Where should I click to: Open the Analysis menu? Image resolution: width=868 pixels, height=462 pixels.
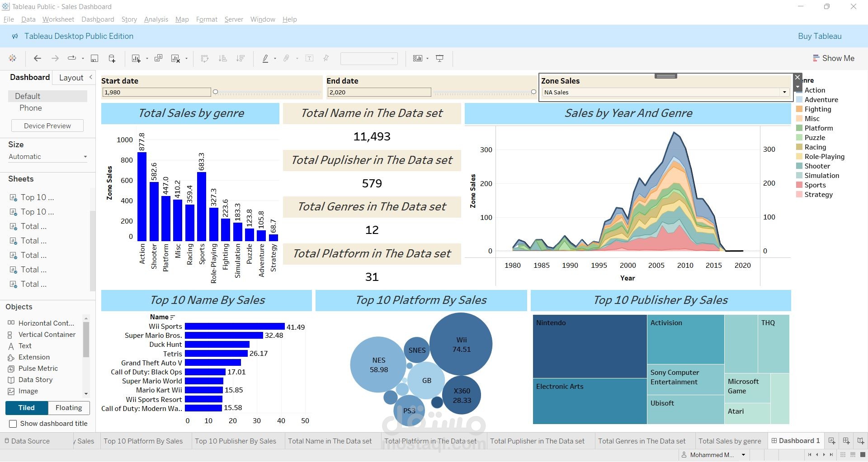click(x=156, y=19)
